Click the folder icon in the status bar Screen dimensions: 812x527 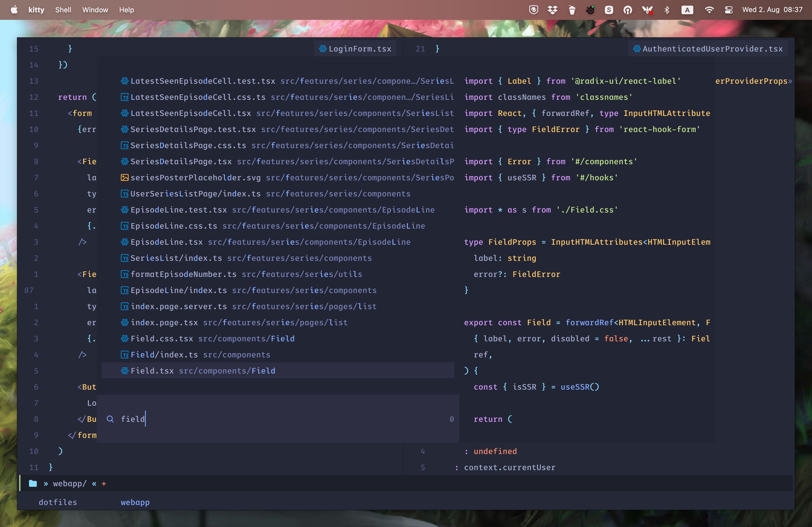coord(32,483)
